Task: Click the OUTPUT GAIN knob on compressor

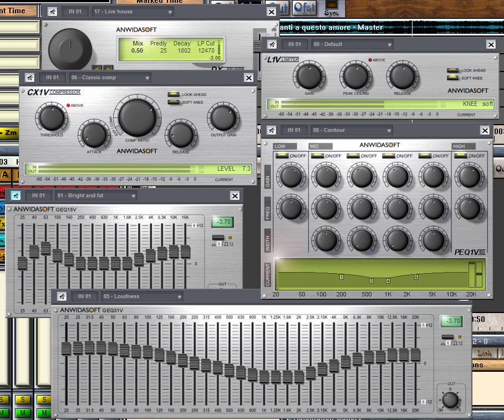Action: [x=223, y=118]
